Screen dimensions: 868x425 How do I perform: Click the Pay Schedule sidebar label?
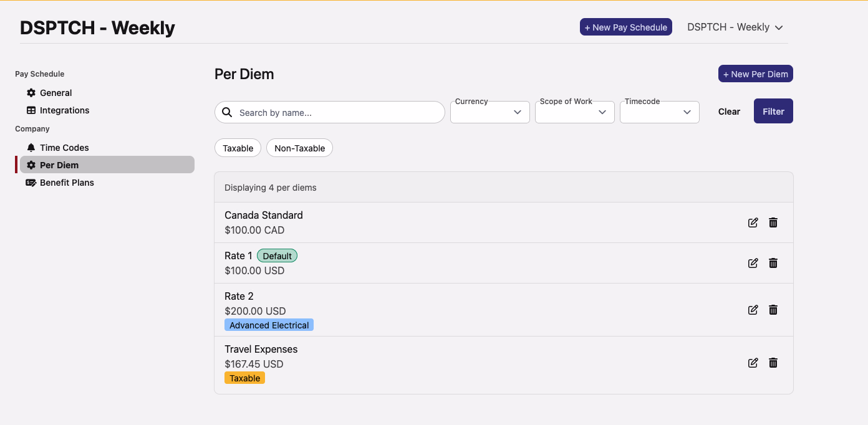coord(40,74)
